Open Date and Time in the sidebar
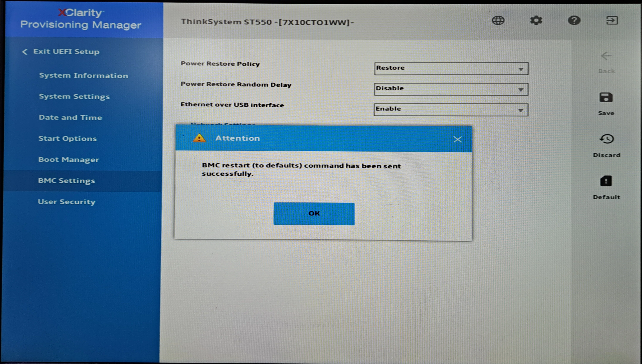 click(70, 117)
